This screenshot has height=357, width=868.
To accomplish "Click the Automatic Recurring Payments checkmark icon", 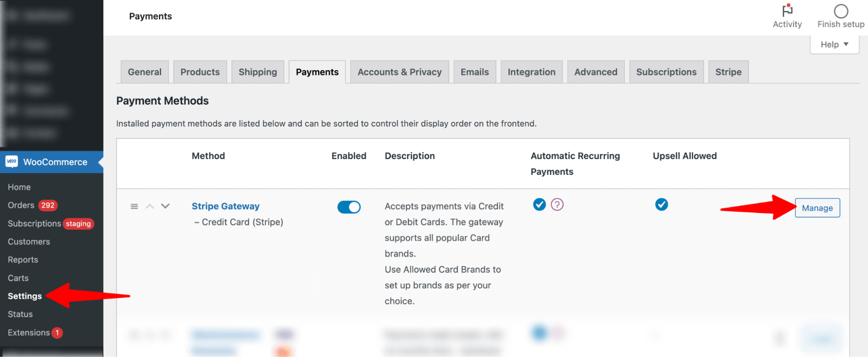I will pos(539,204).
